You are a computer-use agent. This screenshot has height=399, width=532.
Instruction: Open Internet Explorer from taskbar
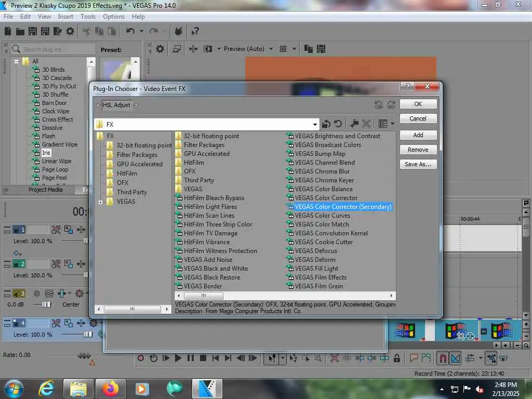coord(46,389)
